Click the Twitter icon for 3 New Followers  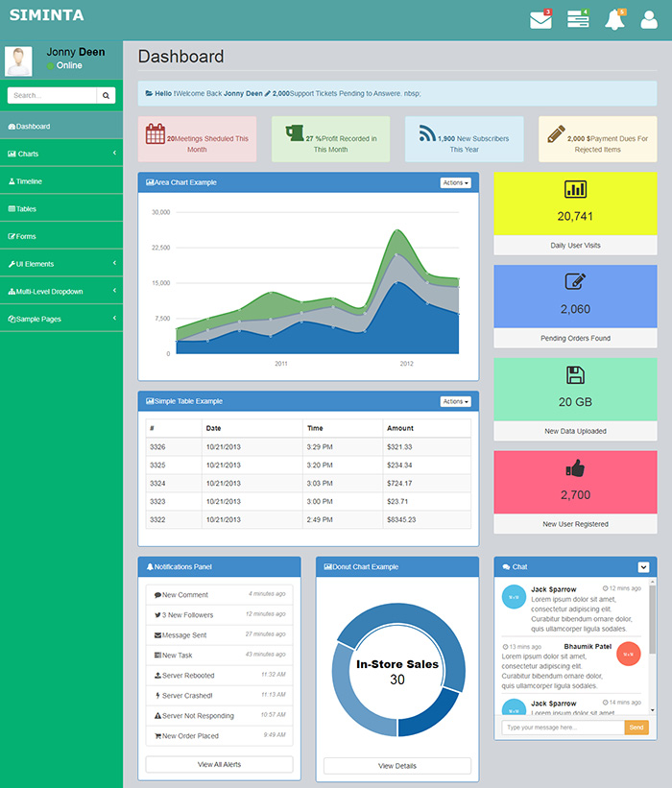[x=157, y=615]
